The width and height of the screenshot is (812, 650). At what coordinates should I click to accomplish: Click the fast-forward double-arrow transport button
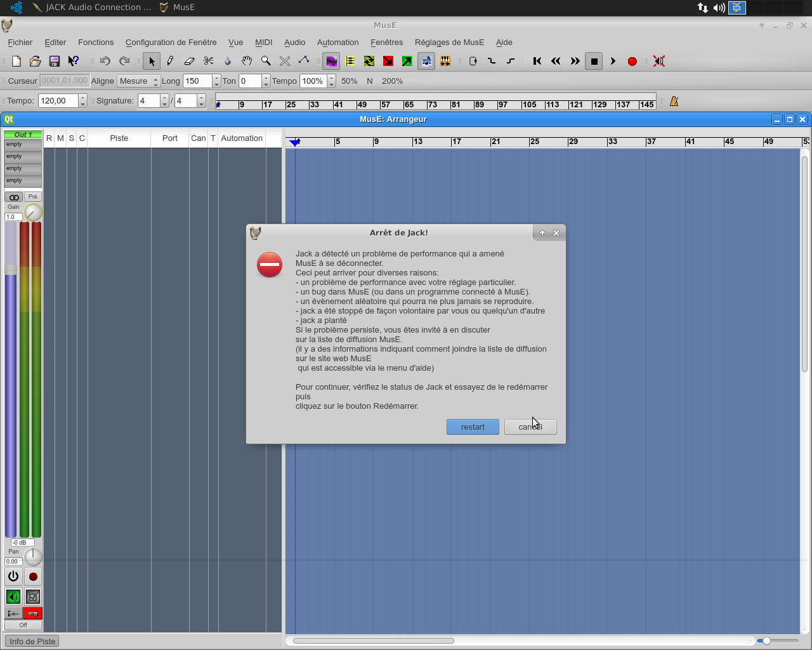(575, 61)
